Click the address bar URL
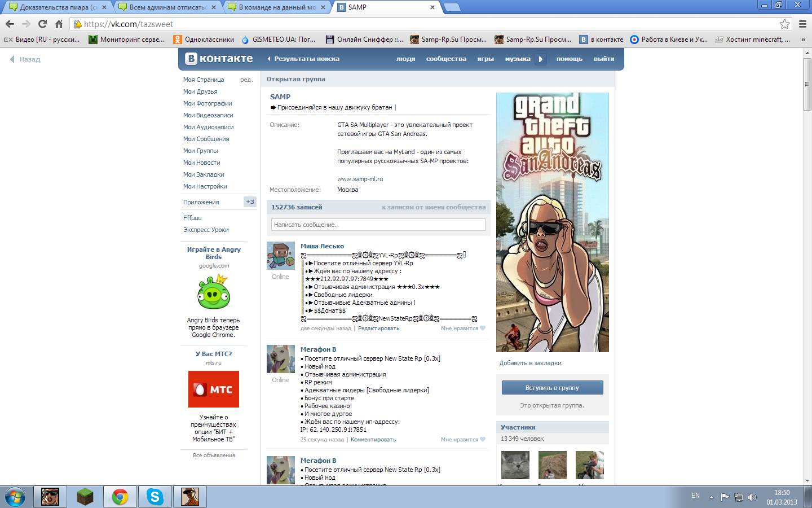The height and width of the screenshot is (508, 812). point(129,24)
